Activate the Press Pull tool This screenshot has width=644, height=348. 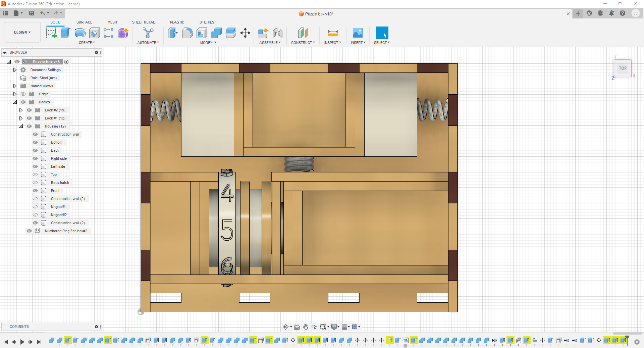pyautogui.click(x=172, y=33)
